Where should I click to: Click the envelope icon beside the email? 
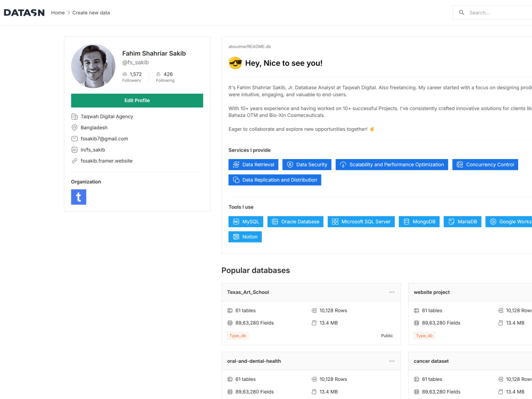point(74,138)
